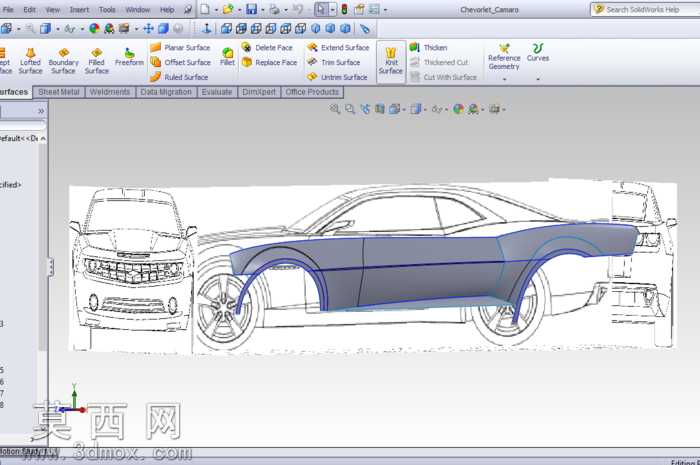700x465 pixels.
Task: Click the Cut With Surface command
Action: pyautogui.click(x=443, y=77)
